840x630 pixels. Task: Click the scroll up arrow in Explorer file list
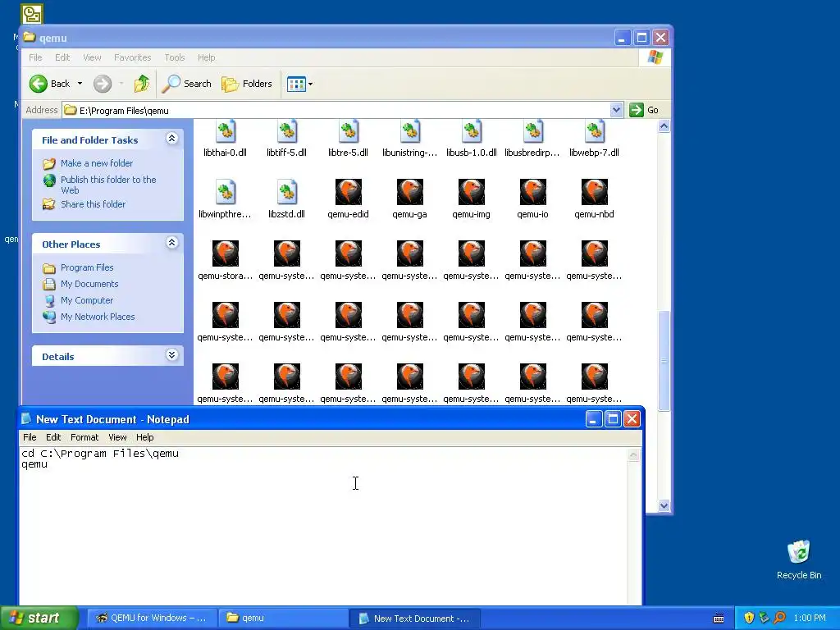pos(664,126)
